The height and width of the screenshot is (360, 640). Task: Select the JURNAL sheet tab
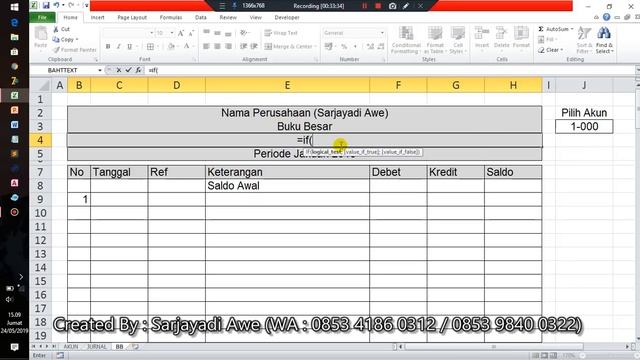pyautogui.click(x=97, y=347)
